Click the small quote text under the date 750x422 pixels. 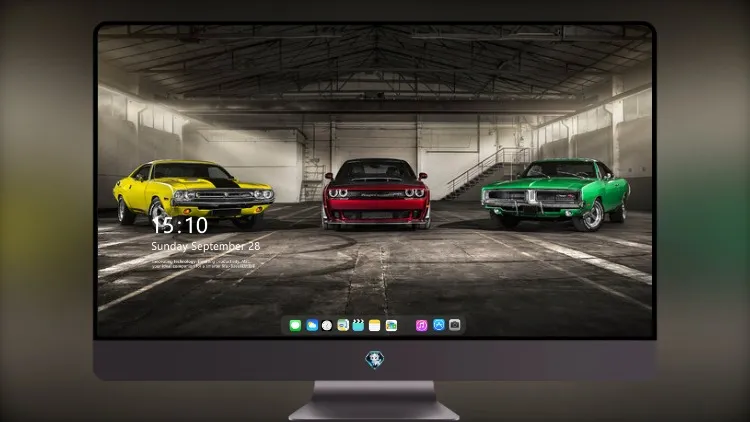point(201,264)
